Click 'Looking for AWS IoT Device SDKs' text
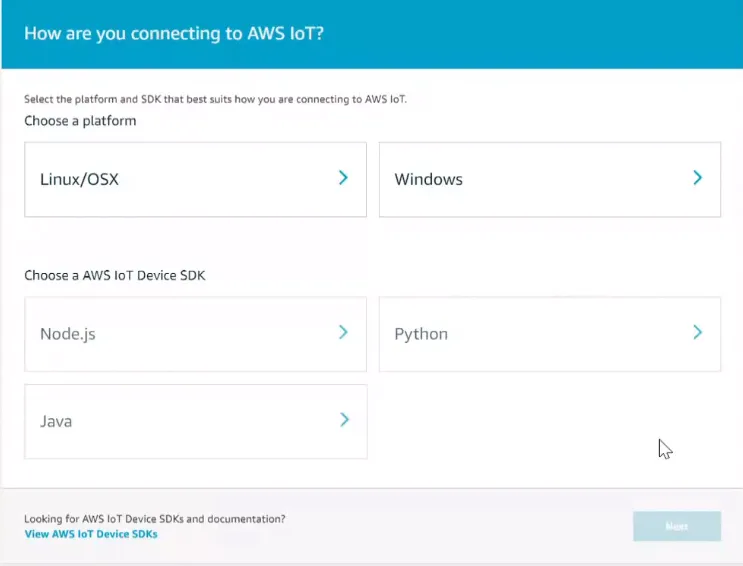Image resolution: width=743 pixels, height=566 pixels. (x=155, y=519)
